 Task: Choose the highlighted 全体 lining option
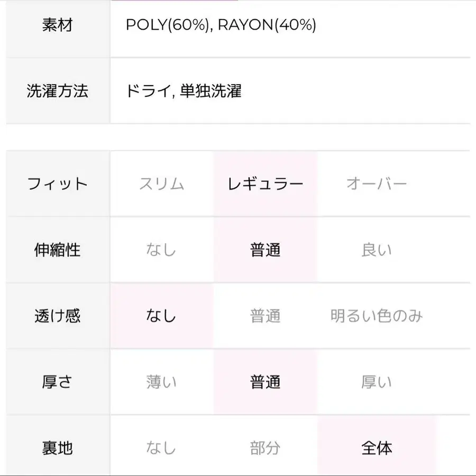pyautogui.click(x=376, y=448)
